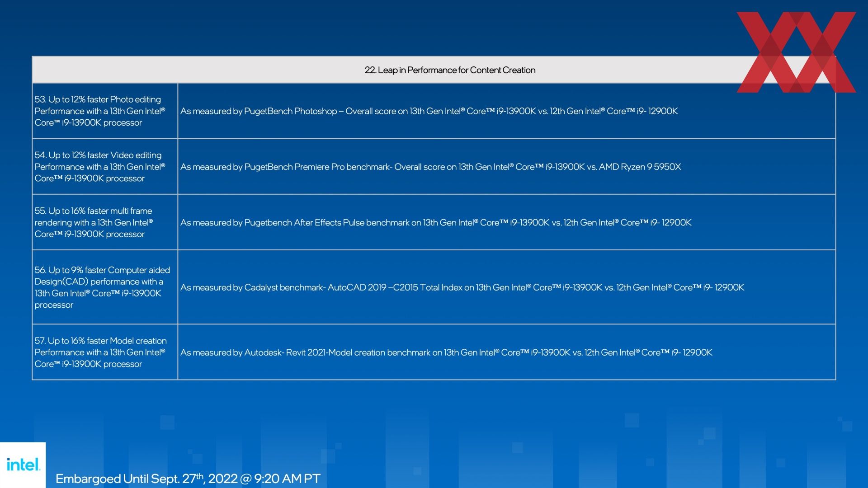Click the PugetBench Photoshop measurement description

[x=429, y=111]
